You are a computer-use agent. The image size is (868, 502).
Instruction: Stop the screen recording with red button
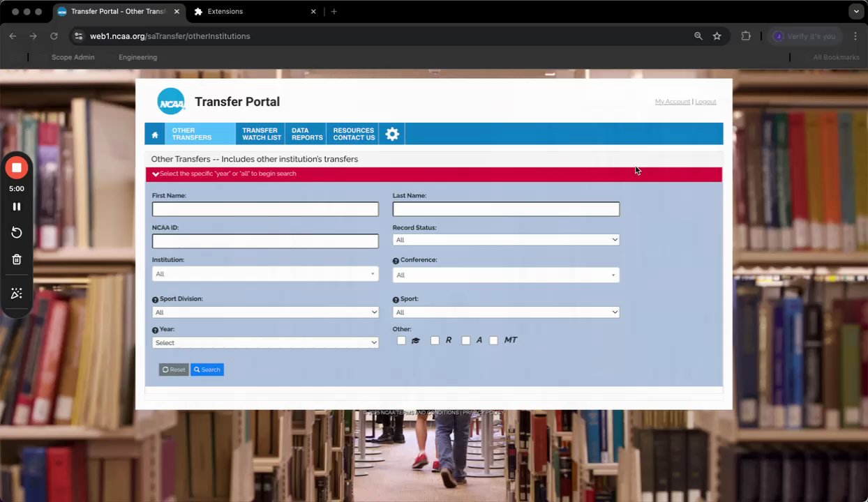pyautogui.click(x=17, y=167)
